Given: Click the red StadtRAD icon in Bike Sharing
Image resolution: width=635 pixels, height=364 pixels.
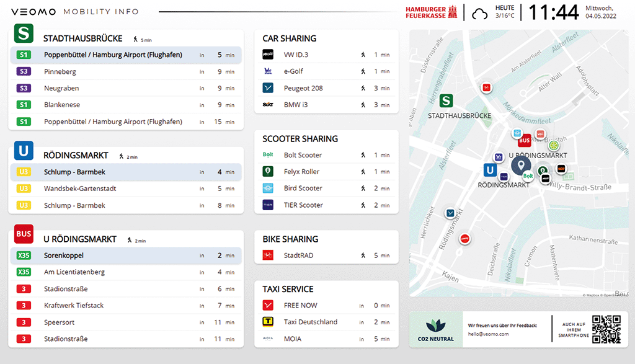Looking at the screenshot, I should [x=268, y=255].
